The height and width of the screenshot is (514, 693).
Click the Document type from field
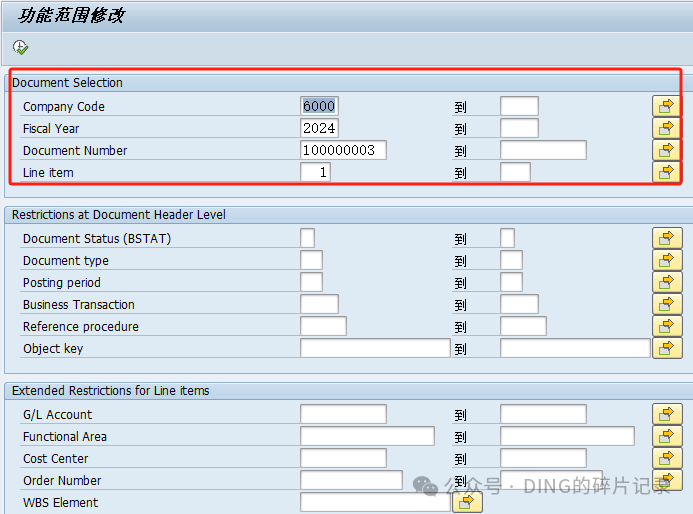[x=312, y=260]
